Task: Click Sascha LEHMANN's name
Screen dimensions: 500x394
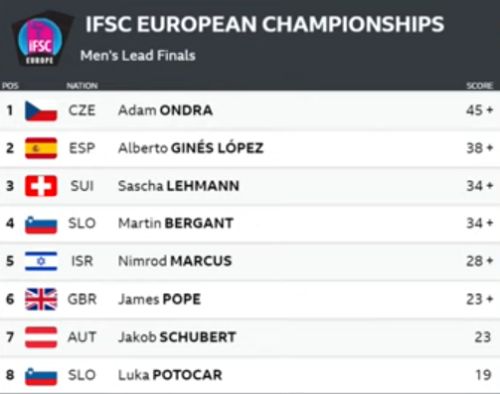Action: (179, 186)
